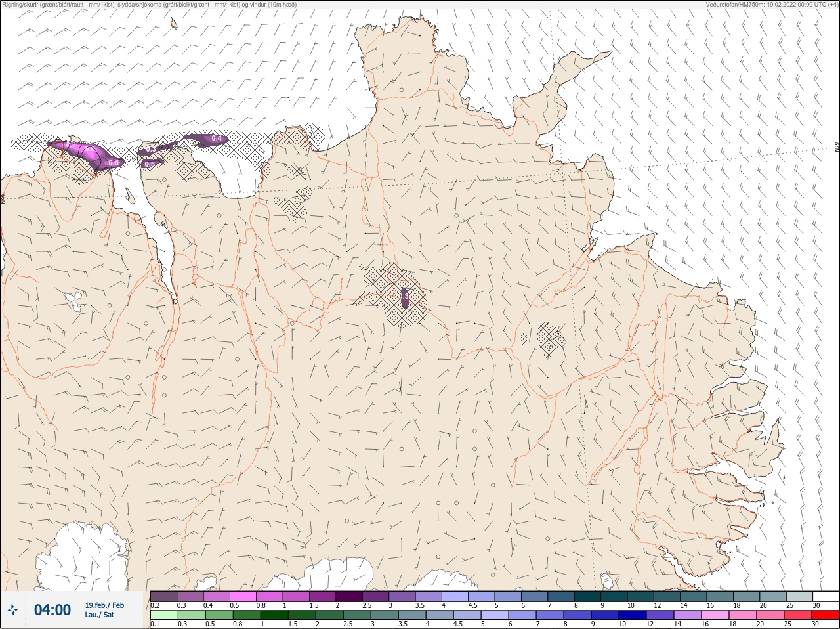Click the magenta 1 swatch in snow legend
840x629 pixels.
(x=296, y=596)
